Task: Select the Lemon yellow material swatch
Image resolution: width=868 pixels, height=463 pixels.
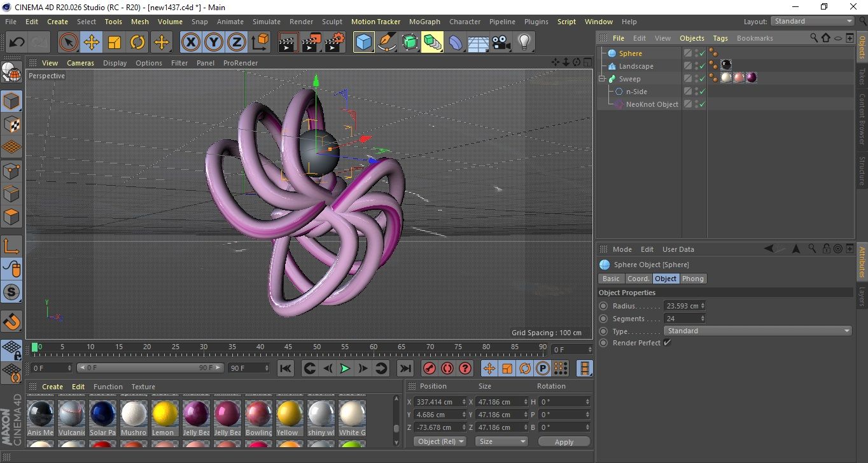Action: (x=164, y=413)
